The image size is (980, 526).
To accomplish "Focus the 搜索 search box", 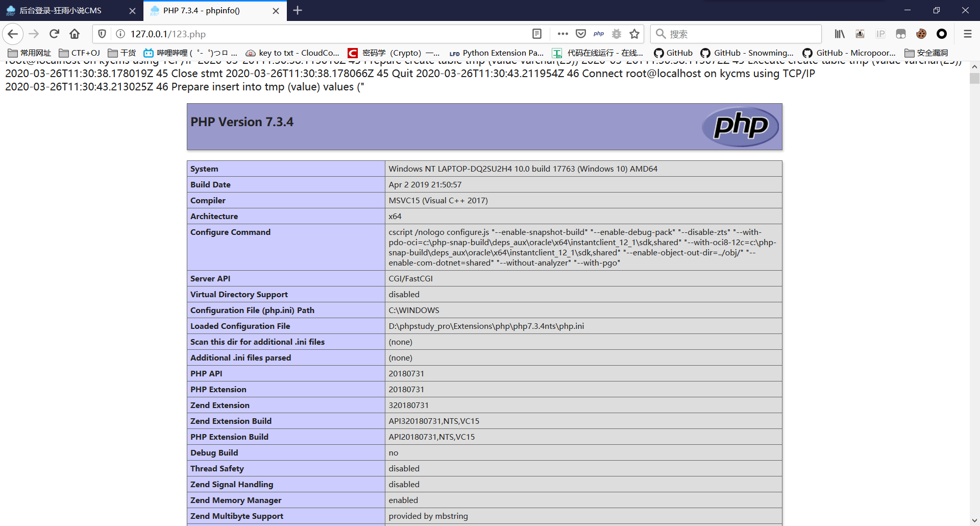I will pyautogui.click(x=740, y=34).
